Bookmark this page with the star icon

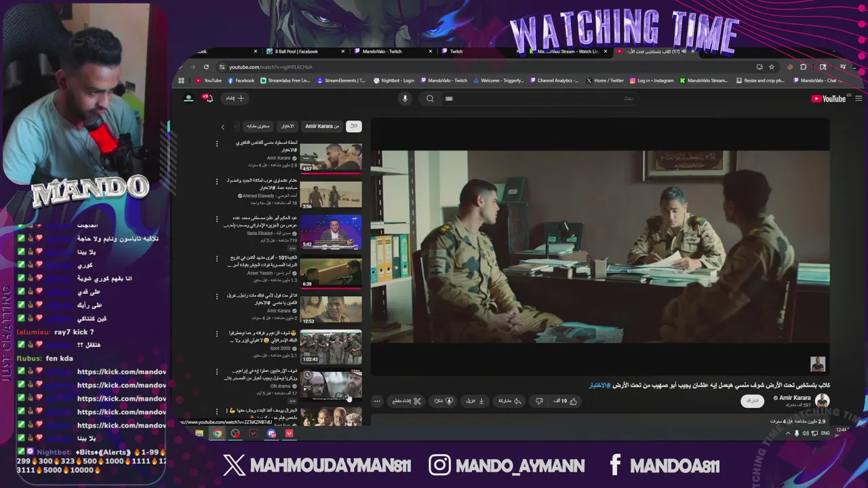pyautogui.click(x=772, y=67)
